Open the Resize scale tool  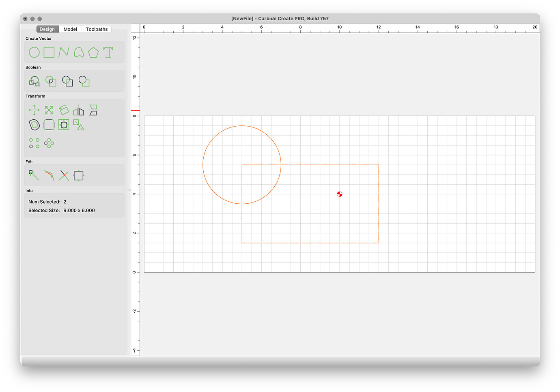tap(49, 110)
